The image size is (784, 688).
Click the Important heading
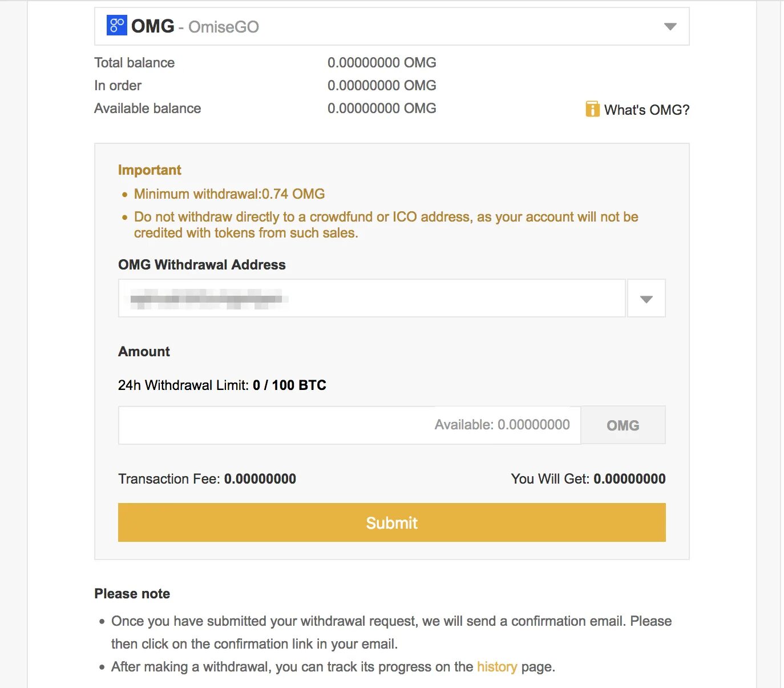[x=149, y=170]
